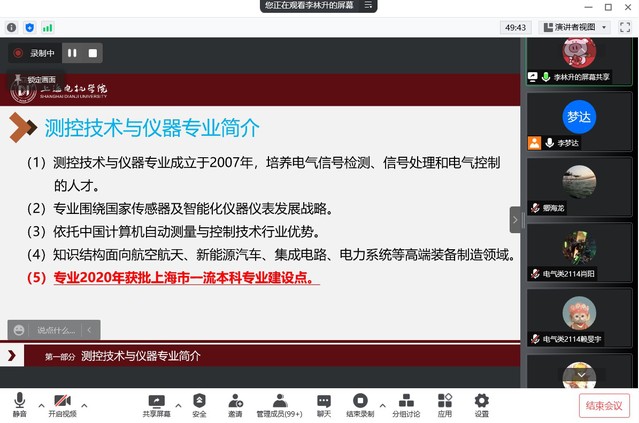The image size is (639, 423).
Task: Click the mute (静音) microphone icon
Action: click(20, 404)
